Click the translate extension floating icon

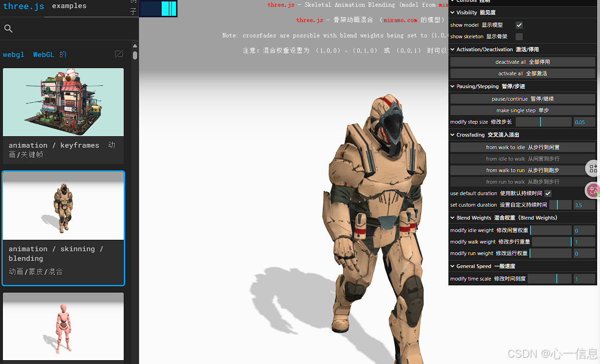tap(594, 190)
